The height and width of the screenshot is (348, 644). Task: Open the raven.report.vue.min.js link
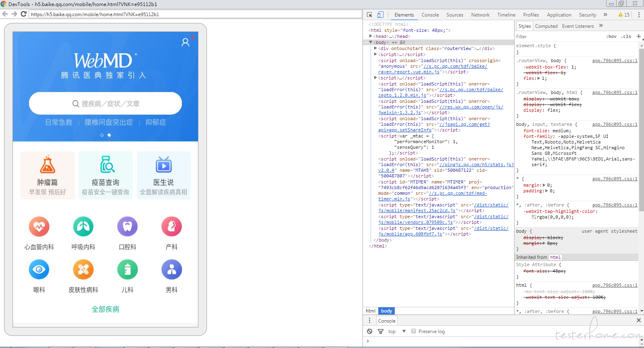pyautogui.click(x=409, y=72)
